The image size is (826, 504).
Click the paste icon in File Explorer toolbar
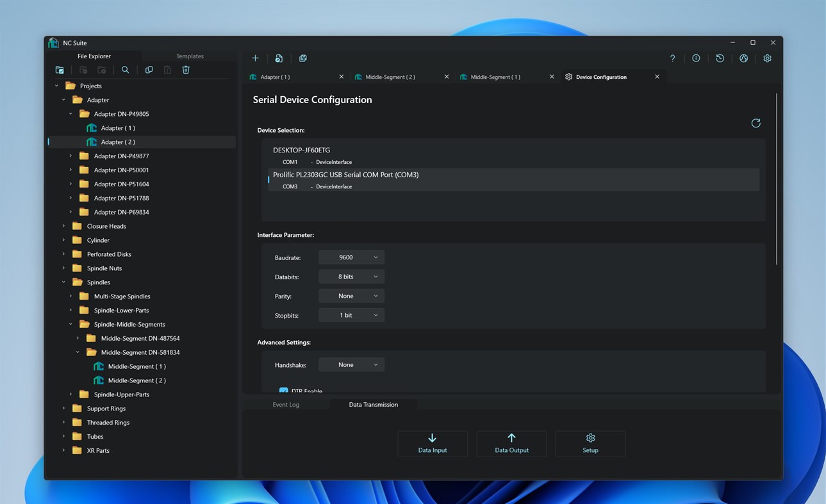[x=167, y=70]
